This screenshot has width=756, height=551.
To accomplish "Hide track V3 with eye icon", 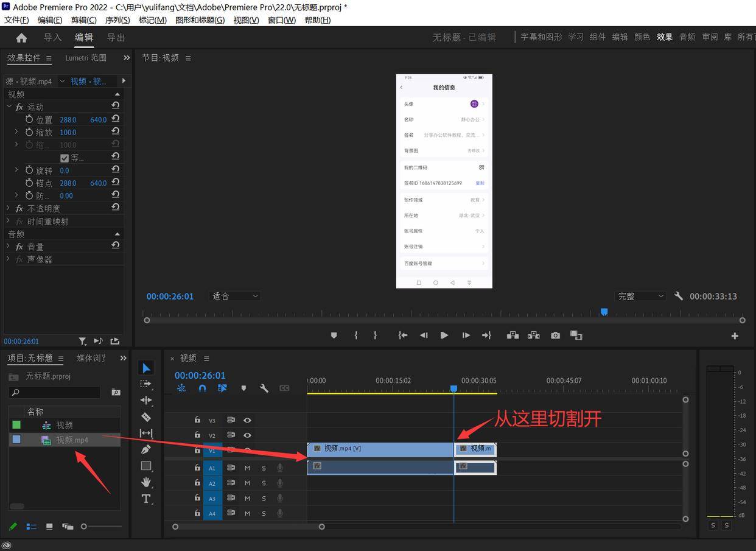I will 247,420.
